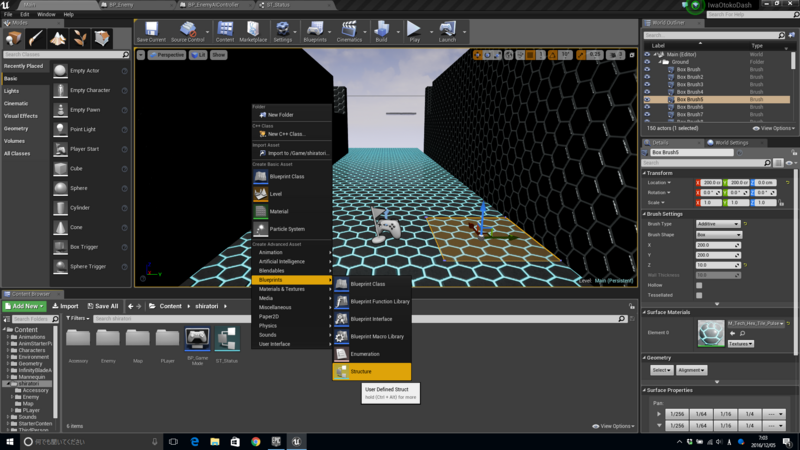Toggle visibility eye for Box Brush2
The height and width of the screenshot is (450, 800).
point(647,77)
